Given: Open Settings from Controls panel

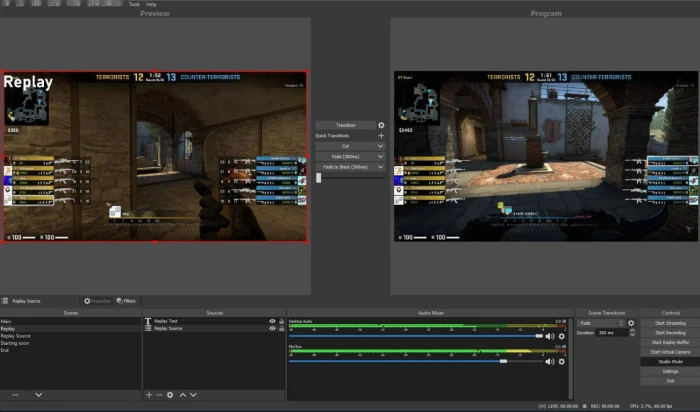Looking at the screenshot, I should [x=670, y=371].
